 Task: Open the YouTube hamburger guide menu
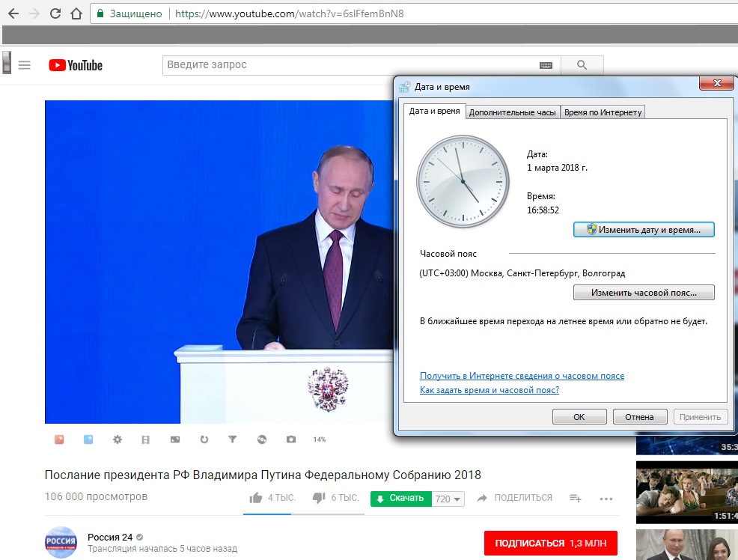click(25, 65)
